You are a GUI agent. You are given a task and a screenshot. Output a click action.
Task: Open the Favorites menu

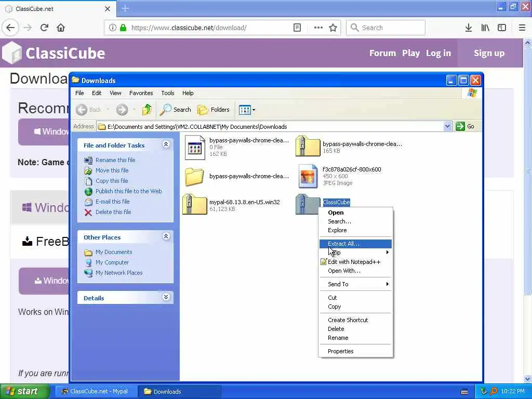(x=141, y=93)
